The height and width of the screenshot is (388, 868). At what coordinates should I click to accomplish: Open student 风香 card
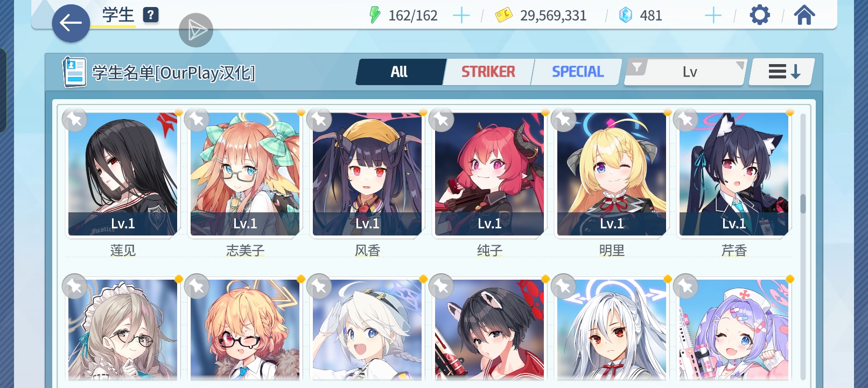(x=367, y=174)
